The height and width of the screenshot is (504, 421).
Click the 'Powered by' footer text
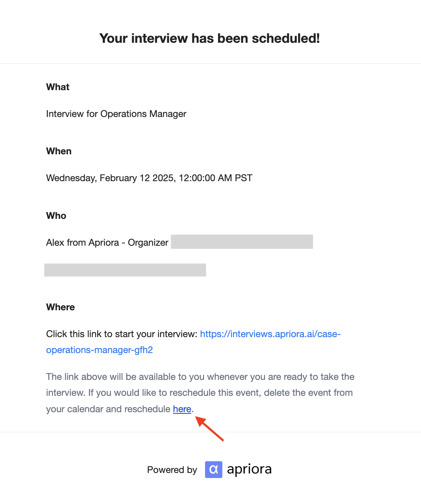point(172,470)
